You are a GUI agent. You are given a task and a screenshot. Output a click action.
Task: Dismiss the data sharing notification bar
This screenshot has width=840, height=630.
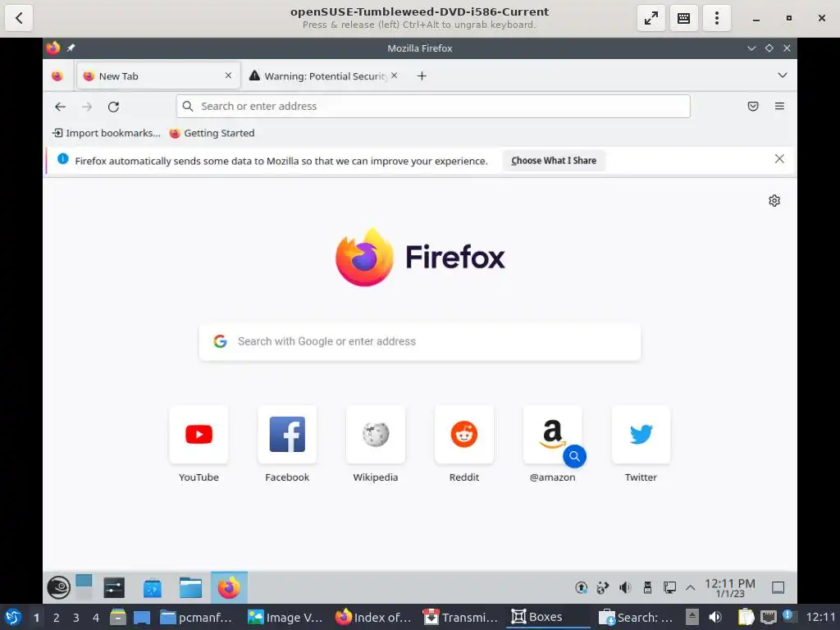779,159
